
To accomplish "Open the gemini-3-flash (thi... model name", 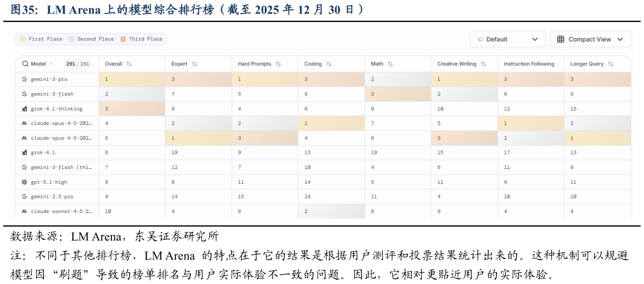I will point(61,167).
